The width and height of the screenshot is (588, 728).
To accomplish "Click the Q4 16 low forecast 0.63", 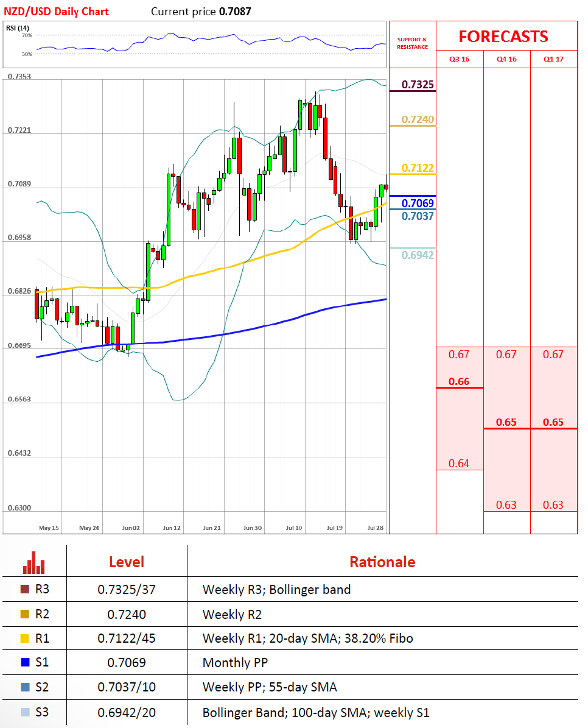I will pos(506,504).
